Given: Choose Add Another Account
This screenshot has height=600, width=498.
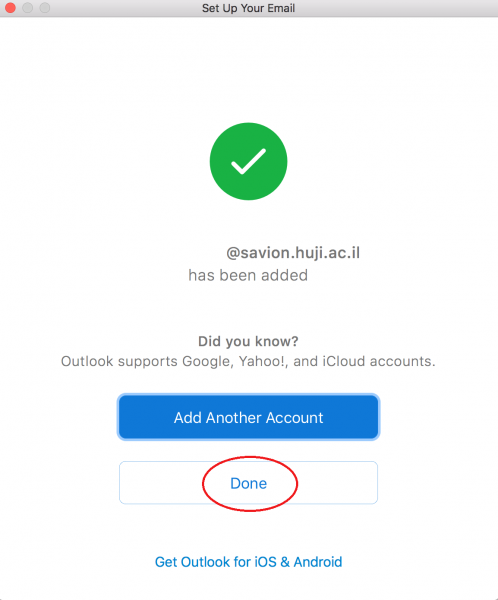Looking at the screenshot, I should pos(248,417).
